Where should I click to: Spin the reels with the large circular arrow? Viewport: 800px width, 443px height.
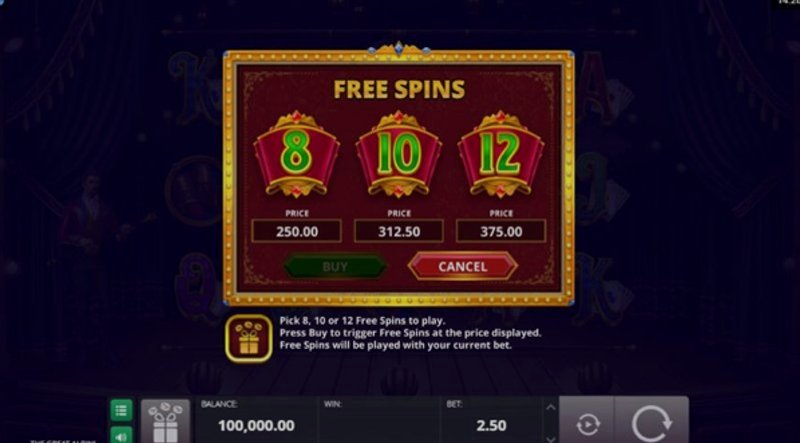(x=652, y=424)
